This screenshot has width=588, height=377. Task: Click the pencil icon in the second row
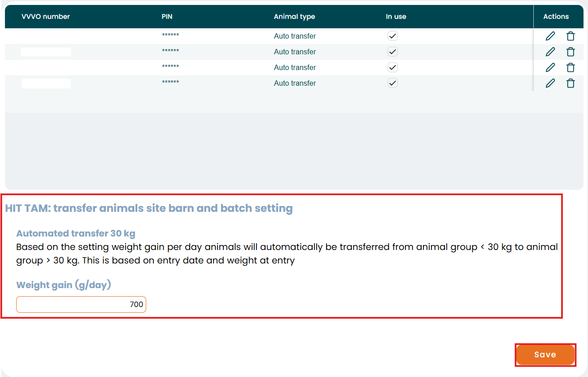click(550, 52)
